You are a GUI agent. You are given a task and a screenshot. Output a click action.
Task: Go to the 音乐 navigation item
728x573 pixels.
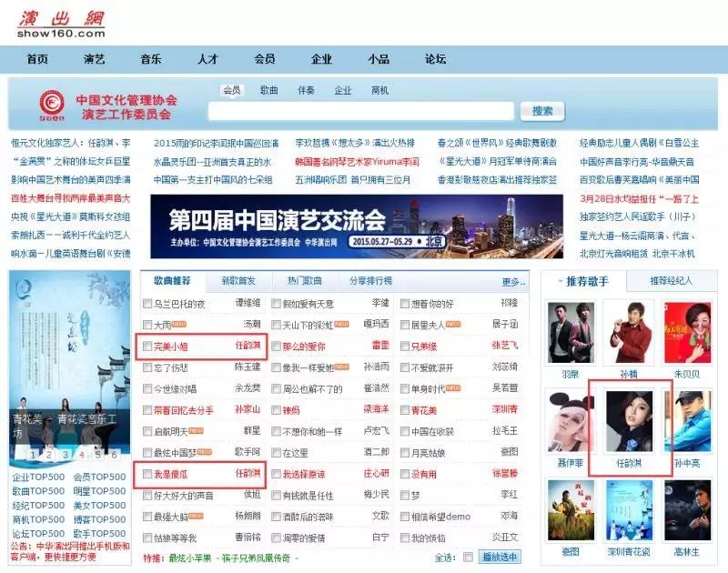[151, 59]
